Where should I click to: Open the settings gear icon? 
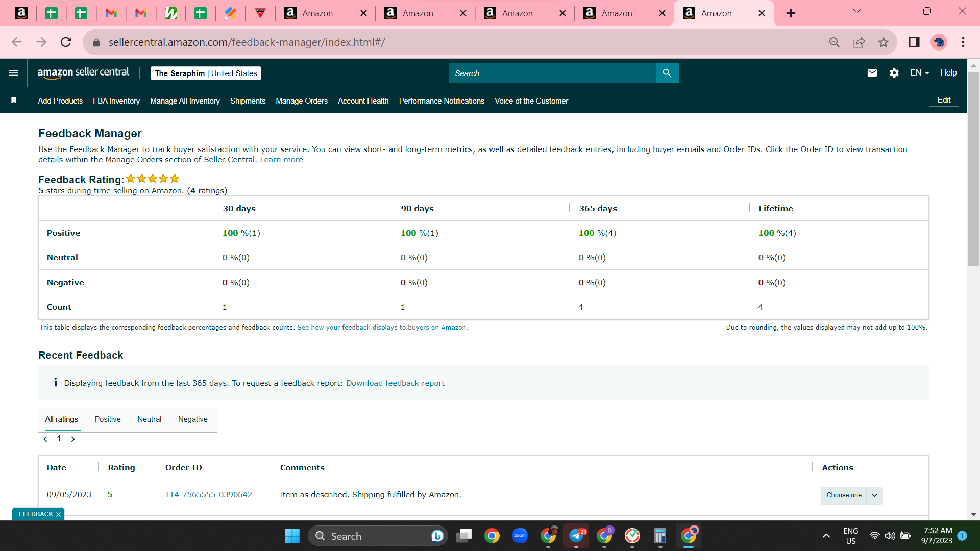pos(894,73)
